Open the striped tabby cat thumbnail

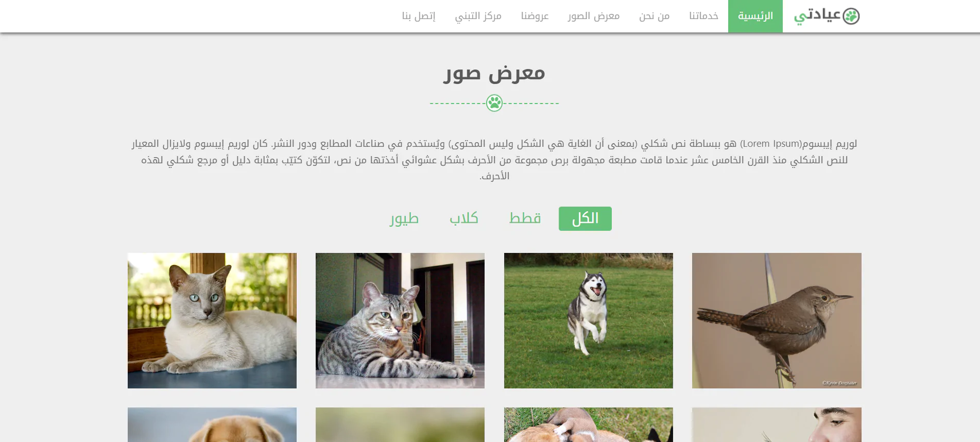click(400, 320)
